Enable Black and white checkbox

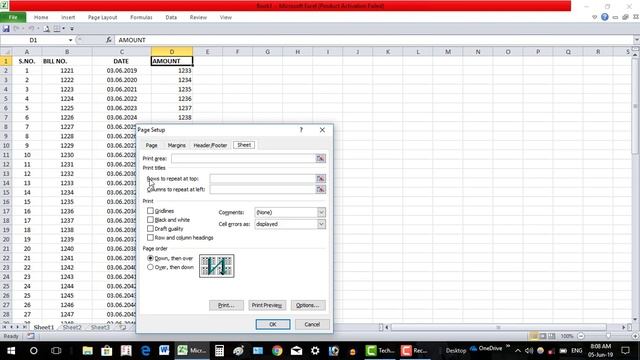click(x=150, y=220)
